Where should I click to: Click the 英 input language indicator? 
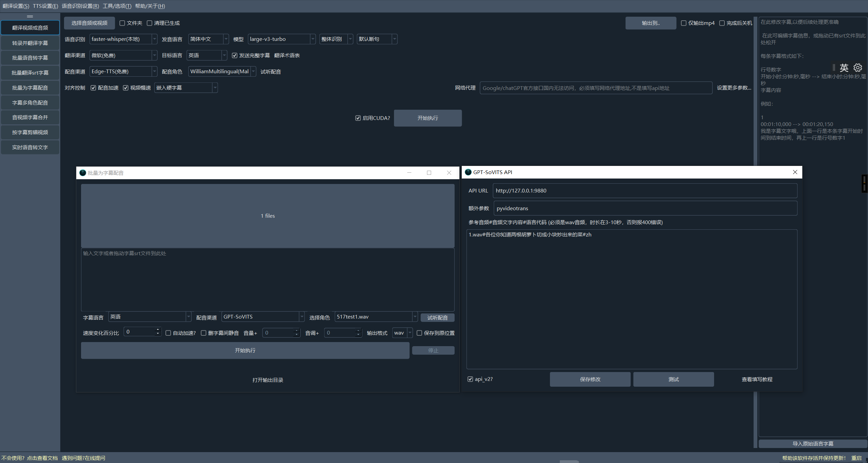click(844, 67)
